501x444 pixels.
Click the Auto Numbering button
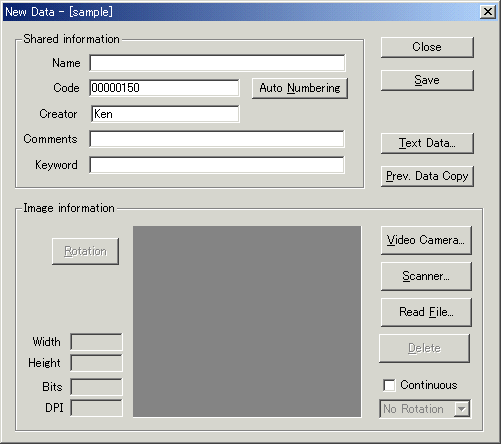click(x=300, y=88)
